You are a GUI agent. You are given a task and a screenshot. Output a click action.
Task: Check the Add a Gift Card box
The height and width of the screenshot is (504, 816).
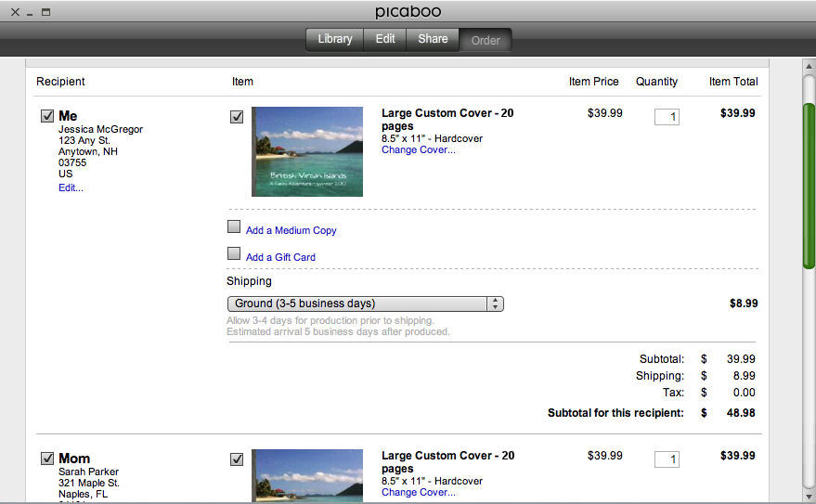tap(234, 253)
